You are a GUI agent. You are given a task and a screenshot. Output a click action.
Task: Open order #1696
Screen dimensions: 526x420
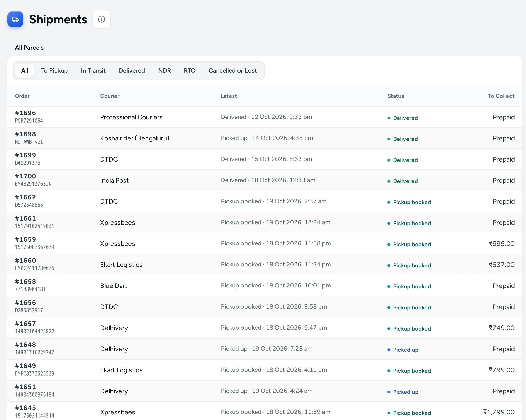(x=25, y=113)
